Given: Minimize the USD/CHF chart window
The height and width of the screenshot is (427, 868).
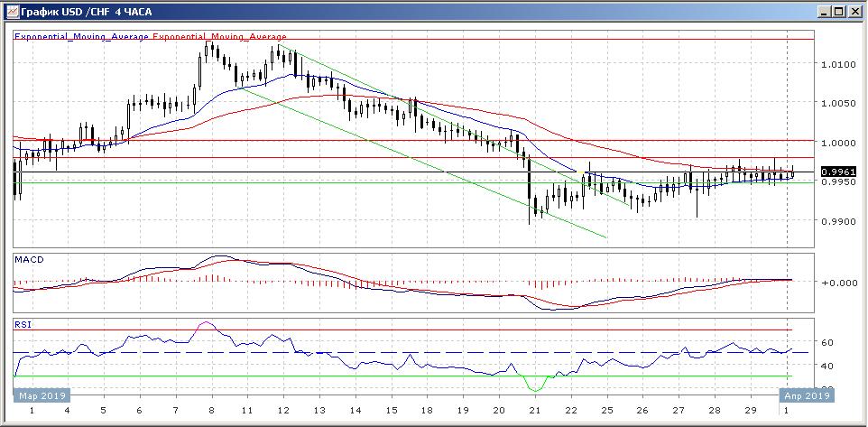Looking at the screenshot, I should pos(826,11).
